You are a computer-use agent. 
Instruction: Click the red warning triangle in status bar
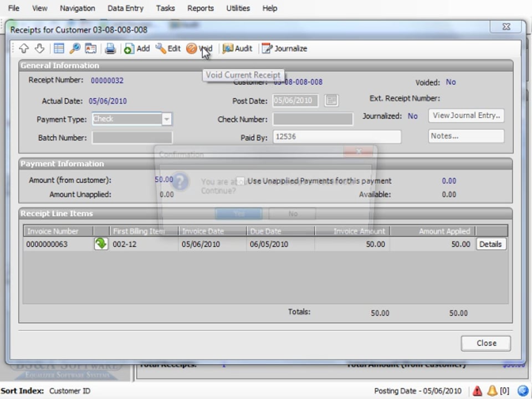(477, 391)
